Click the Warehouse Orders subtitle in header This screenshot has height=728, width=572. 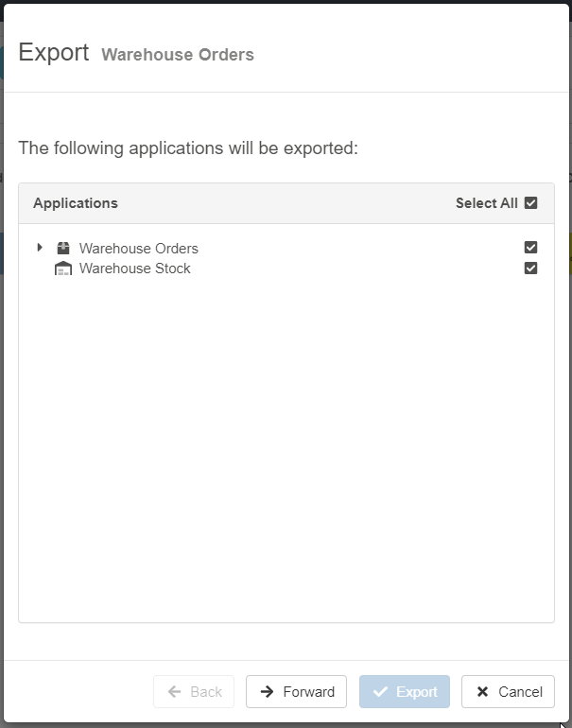178,55
